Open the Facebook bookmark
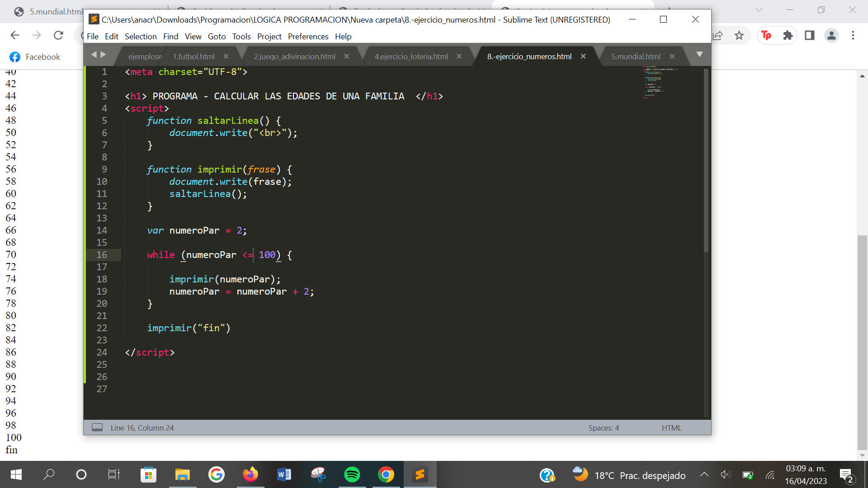This screenshot has width=868, height=488. 35,57
